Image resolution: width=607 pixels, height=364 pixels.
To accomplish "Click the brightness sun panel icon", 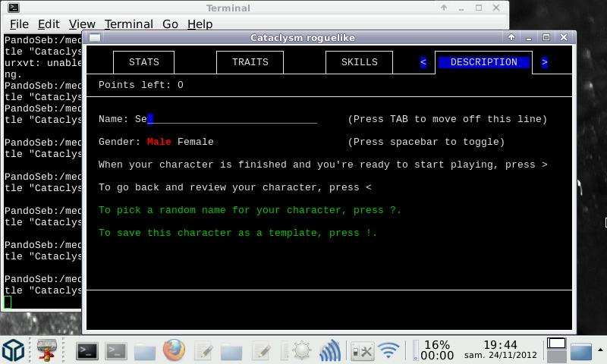I will pyautogui.click(x=301, y=351).
